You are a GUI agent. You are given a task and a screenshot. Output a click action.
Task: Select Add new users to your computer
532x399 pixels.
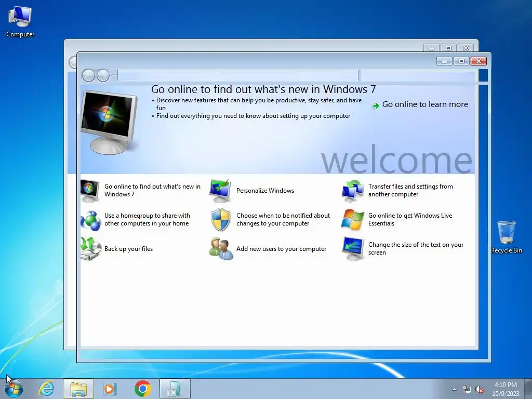(281, 249)
